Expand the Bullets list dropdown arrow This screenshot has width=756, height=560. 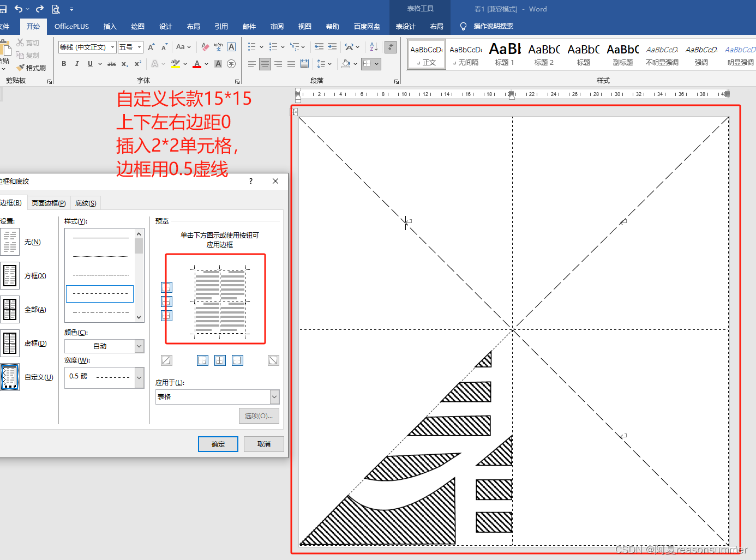coord(261,47)
